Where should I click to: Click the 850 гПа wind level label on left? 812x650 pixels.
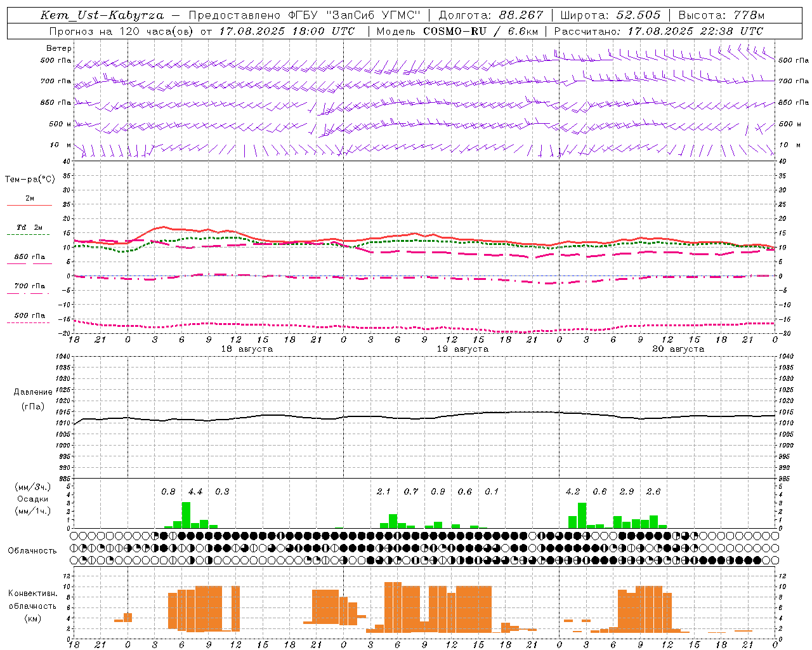(x=56, y=103)
